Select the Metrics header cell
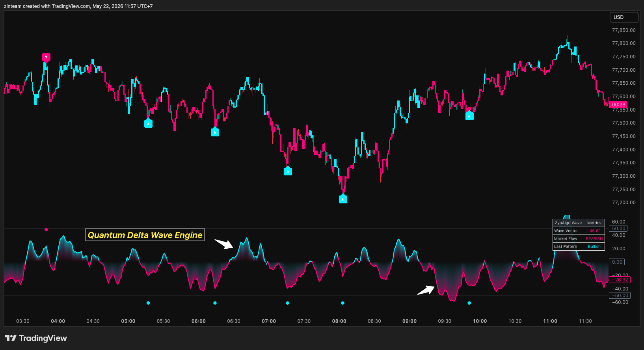644x350 pixels. click(594, 223)
